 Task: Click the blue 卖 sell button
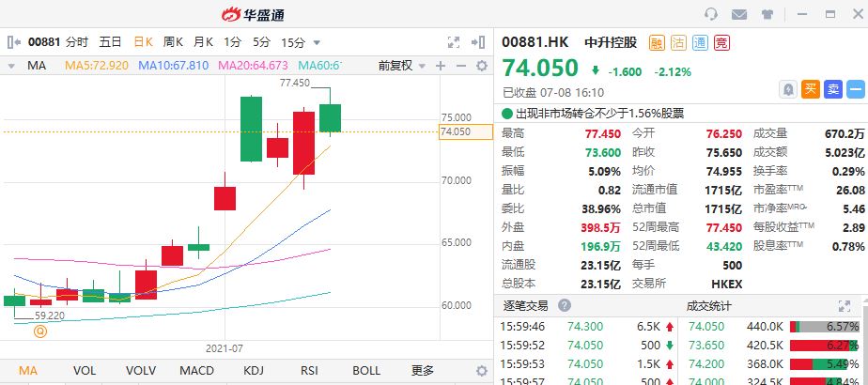pyautogui.click(x=833, y=89)
